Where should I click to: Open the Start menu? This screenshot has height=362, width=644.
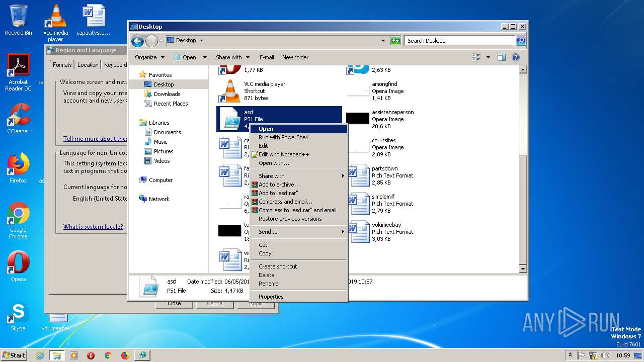[x=14, y=355]
